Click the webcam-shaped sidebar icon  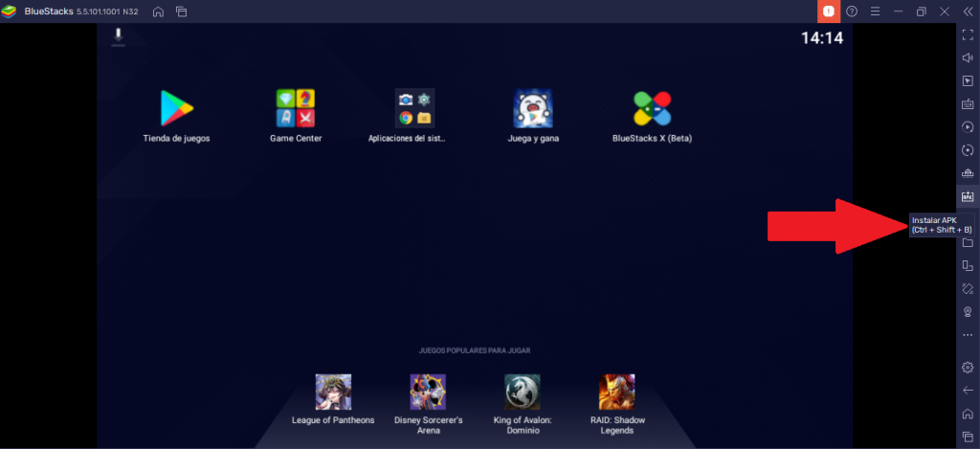tap(968, 311)
